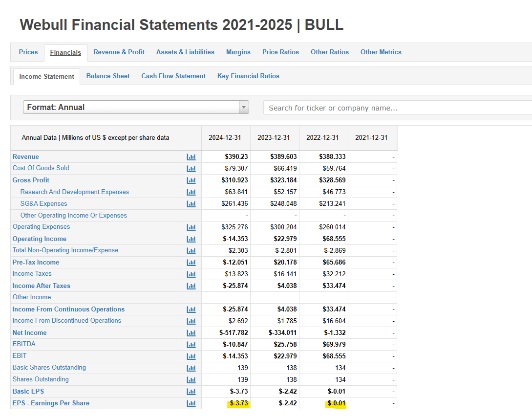Open the Shares Outstanding link
532x420 pixels.
tap(41, 379)
